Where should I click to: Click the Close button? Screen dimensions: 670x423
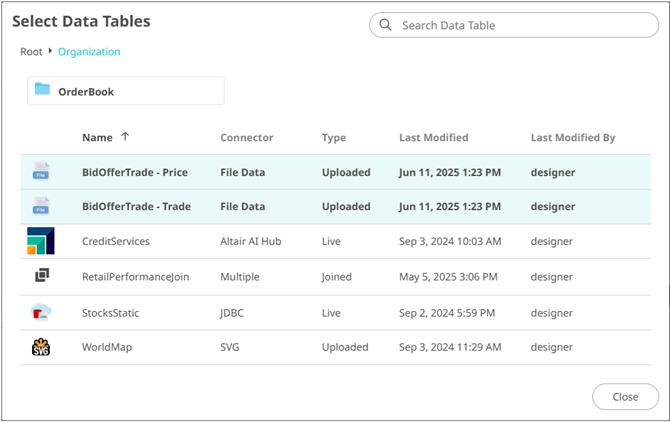pyautogui.click(x=625, y=397)
